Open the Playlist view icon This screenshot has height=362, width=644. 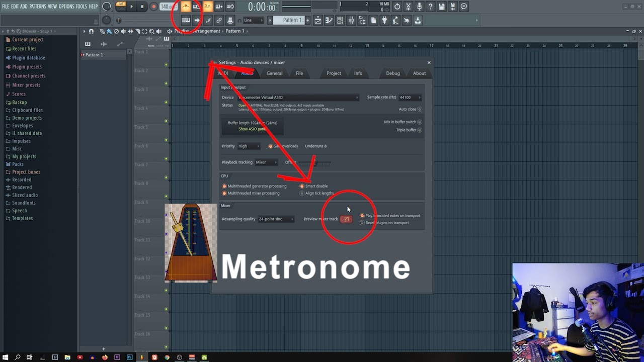pyautogui.click(x=318, y=20)
